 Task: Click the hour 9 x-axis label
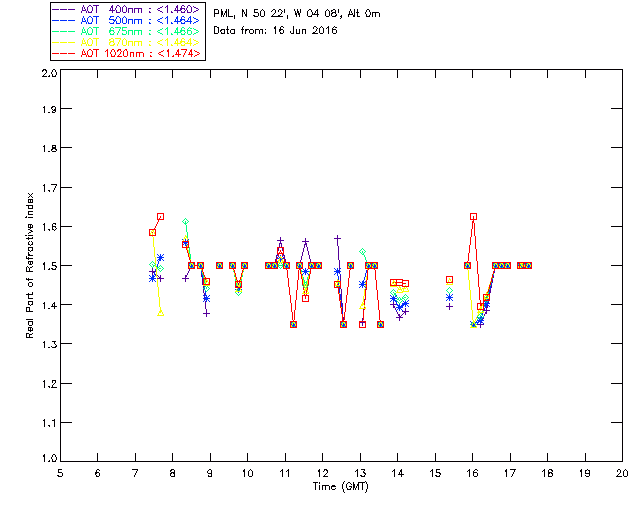(x=210, y=473)
